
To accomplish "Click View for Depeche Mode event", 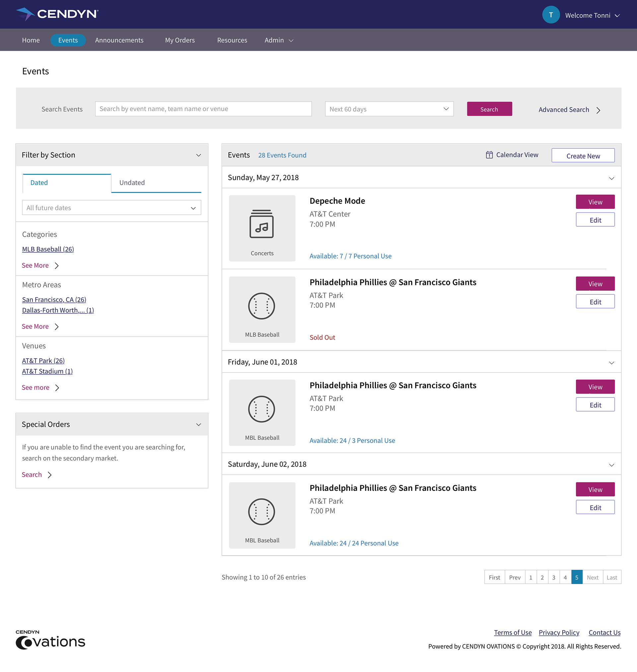I will (595, 202).
